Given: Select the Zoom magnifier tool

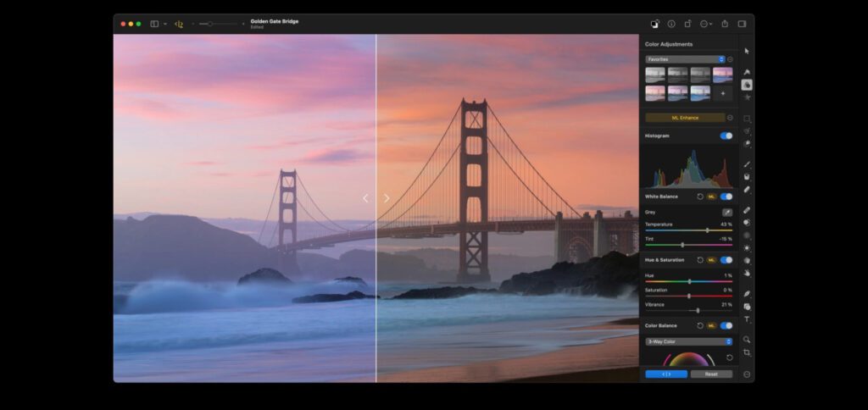Looking at the screenshot, I should [747, 340].
